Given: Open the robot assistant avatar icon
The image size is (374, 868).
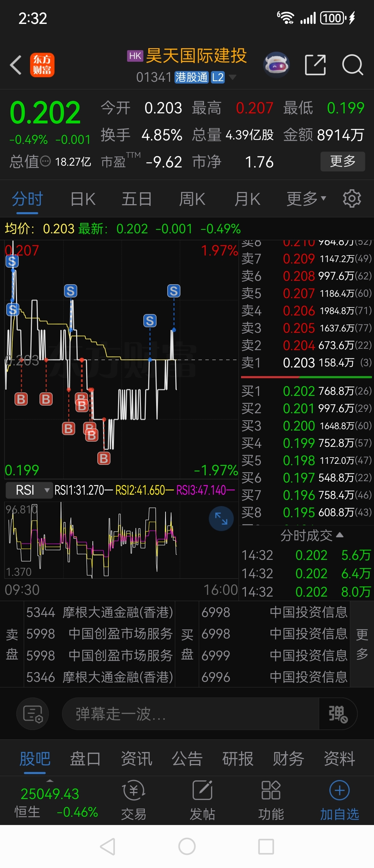Looking at the screenshot, I should 277,65.
